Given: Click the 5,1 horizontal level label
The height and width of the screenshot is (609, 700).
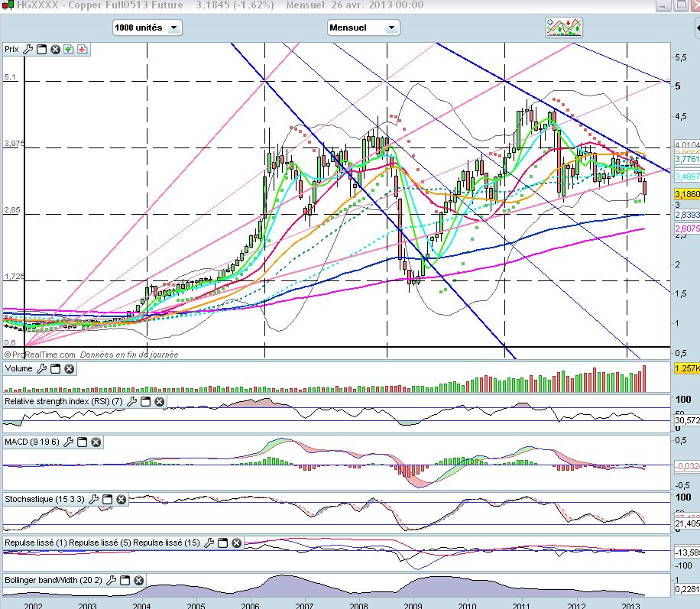Looking at the screenshot, I should pos(9,77).
